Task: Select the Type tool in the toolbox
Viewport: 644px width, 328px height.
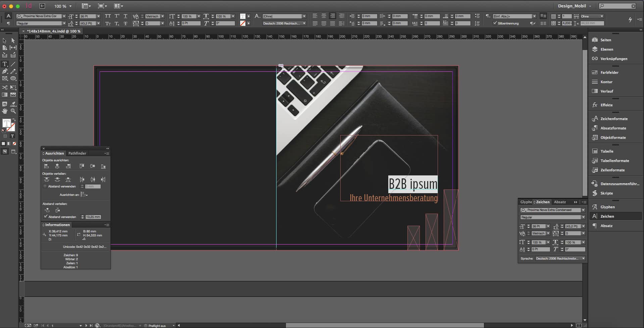Action: click(x=5, y=64)
